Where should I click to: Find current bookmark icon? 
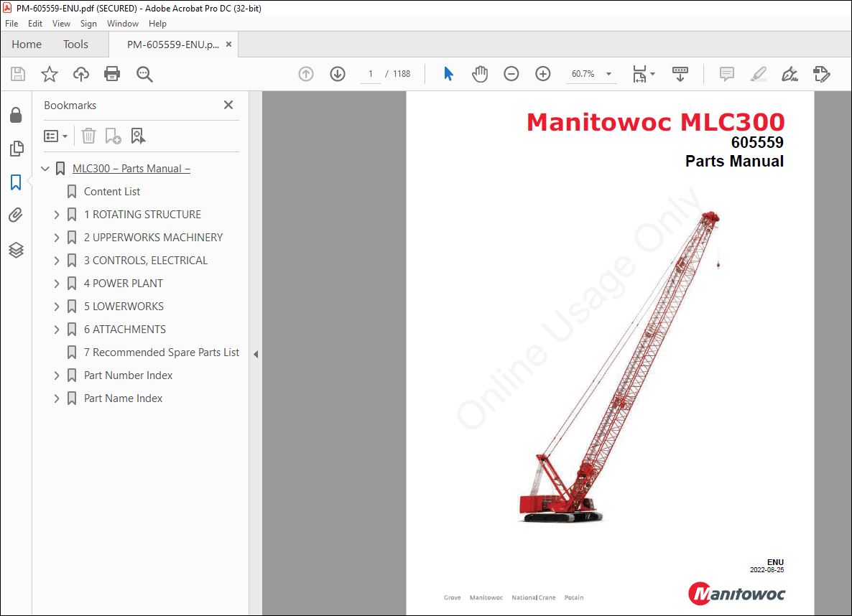click(138, 136)
